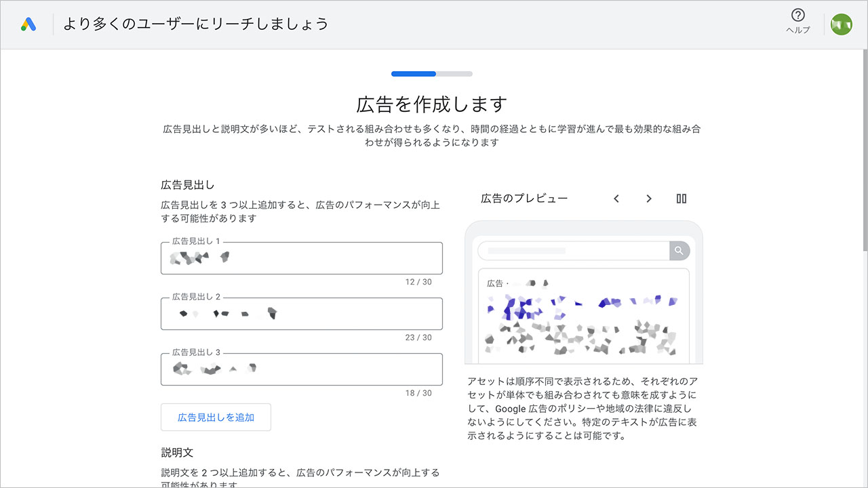868x488 pixels.
Task: Click the search bar inside the phone preview
Action: coord(573,250)
